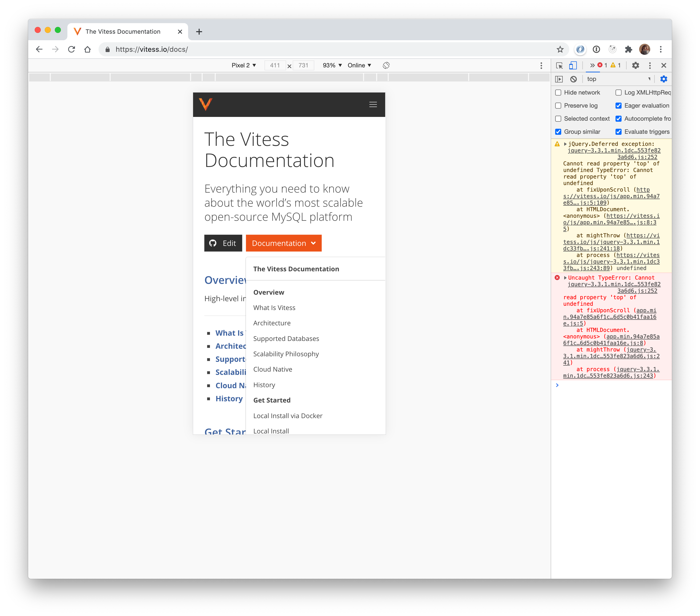Open the hamburger menu on the Vitess page
700x616 pixels.
pyautogui.click(x=373, y=105)
